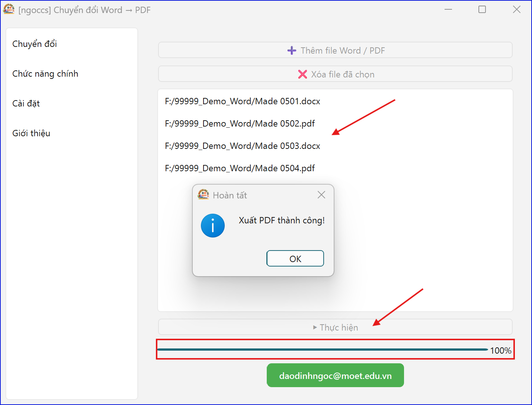Minimize the Chuyển đổi Word → PDF window
Image resolution: width=532 pixels, height=405 pixels.
coord(448,10)
